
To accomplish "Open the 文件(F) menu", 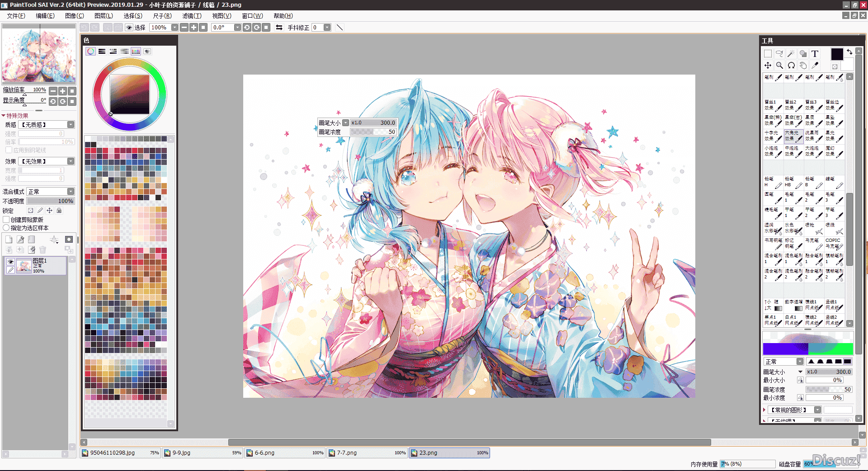I will pyautogui.click(x=16, y=16).
